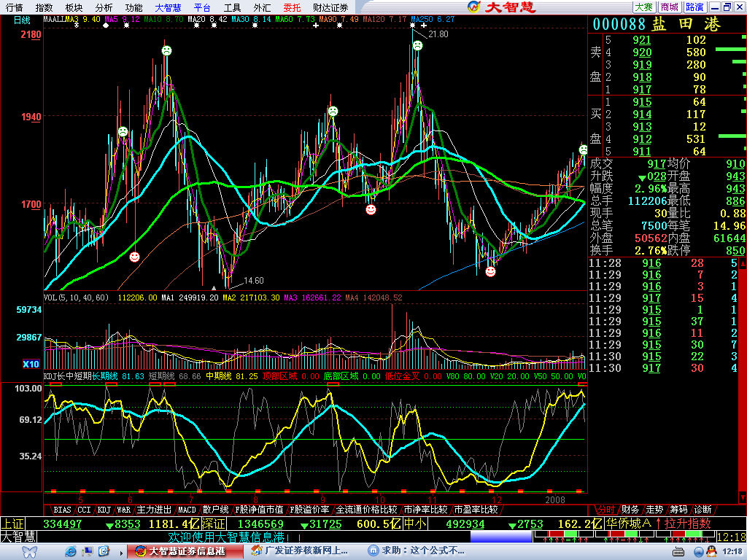Select the 筹码 side panel tab
The width and height of the screenshot is (747, 560).
678,510
